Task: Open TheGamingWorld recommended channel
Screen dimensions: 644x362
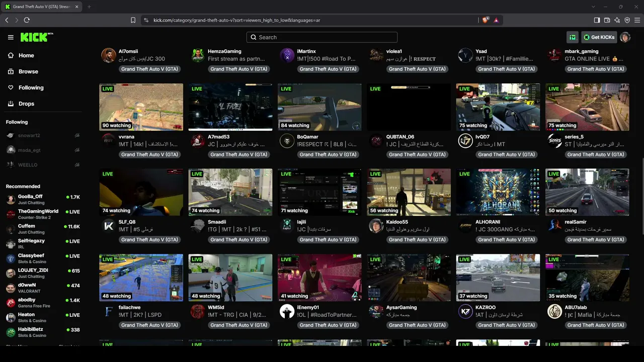Action: click(x=43, y=214)
